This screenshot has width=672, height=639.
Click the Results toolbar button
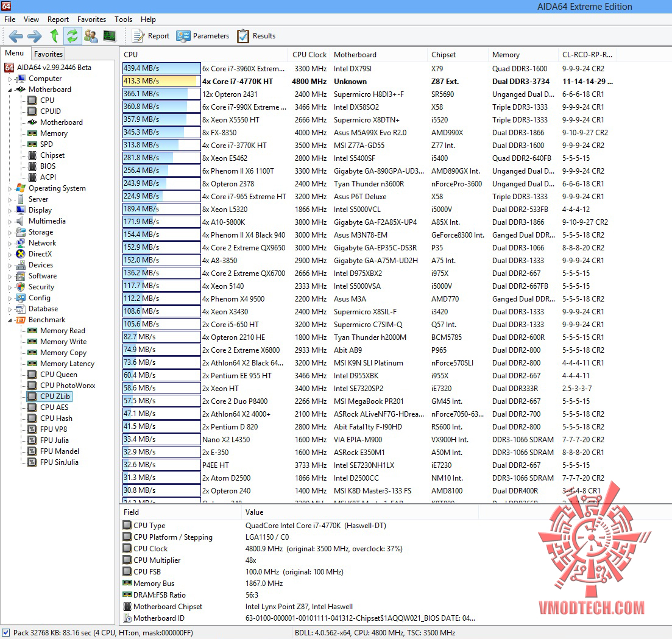point(256,36)
